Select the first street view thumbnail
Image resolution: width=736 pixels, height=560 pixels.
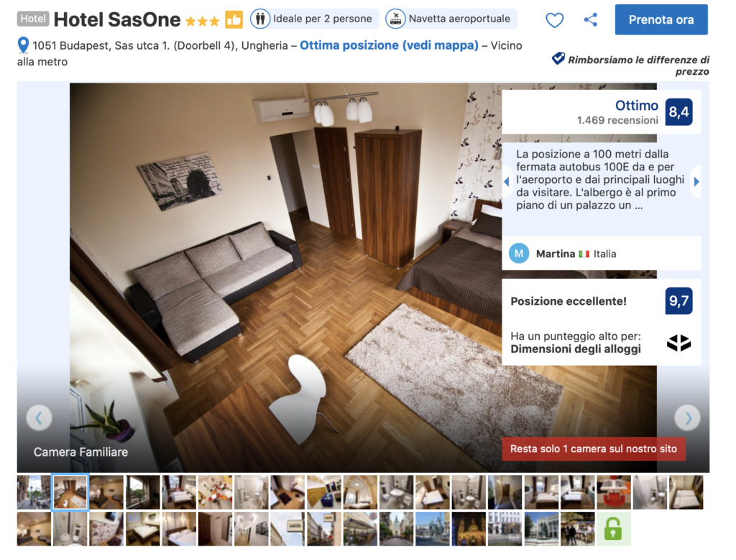[x=34, y=492]
